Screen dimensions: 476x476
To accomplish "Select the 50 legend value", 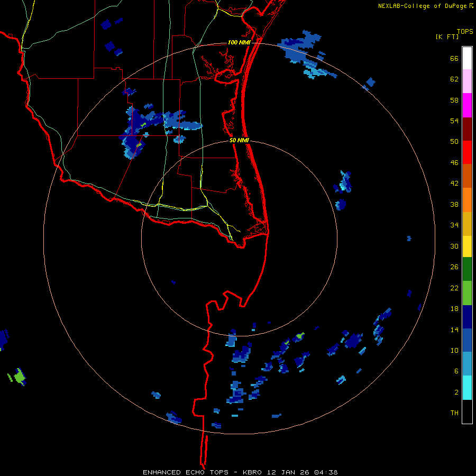I will click(x=454, y=142).
